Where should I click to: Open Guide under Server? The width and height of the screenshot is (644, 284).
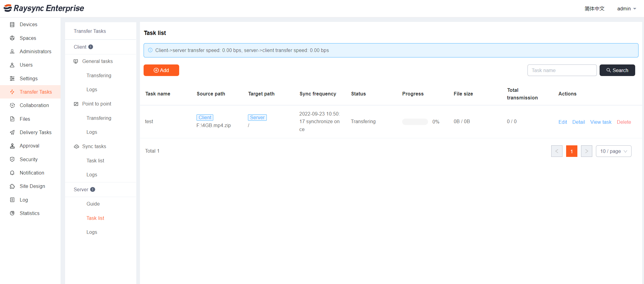click(93, 204)
